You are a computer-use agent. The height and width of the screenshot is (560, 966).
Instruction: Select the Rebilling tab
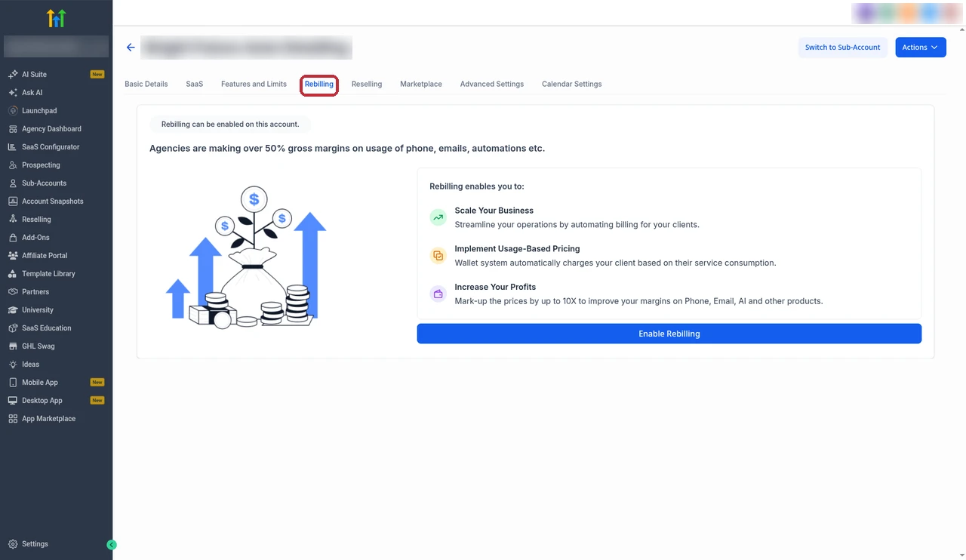pyautogui.click(x=319, y=85)
